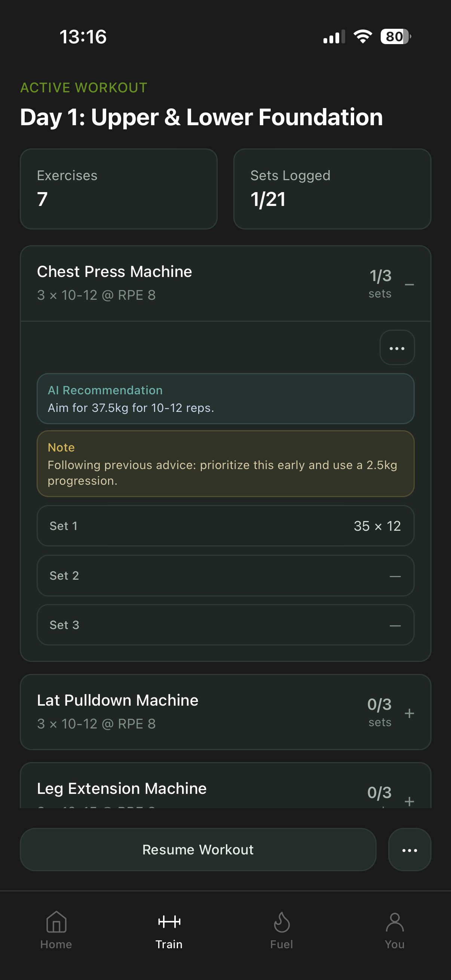Mark Set 1 of Chest Press complete
This screenshot has height=980, width=451.
(x=225, y=526)
